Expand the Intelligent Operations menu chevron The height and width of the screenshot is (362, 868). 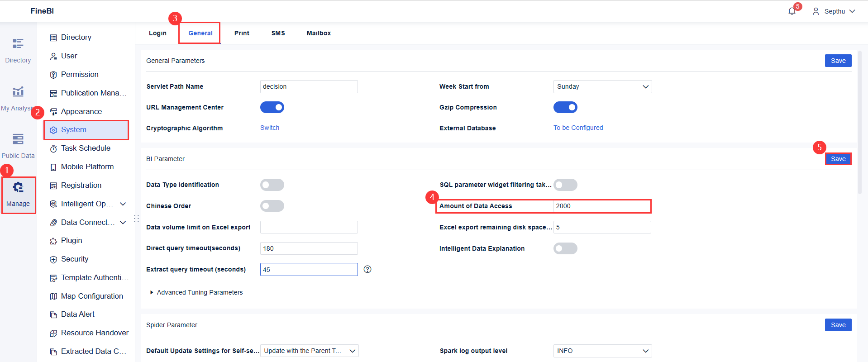[x=123, y=204]
